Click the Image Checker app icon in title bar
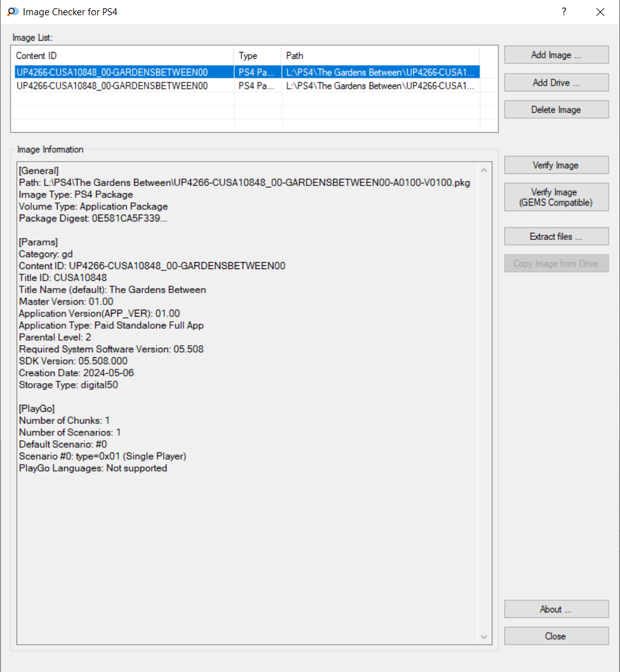 [x=13, y=11]
